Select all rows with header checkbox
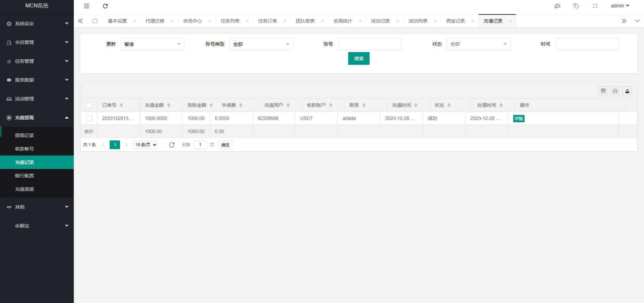644x303 pixels. pos(89,105)
